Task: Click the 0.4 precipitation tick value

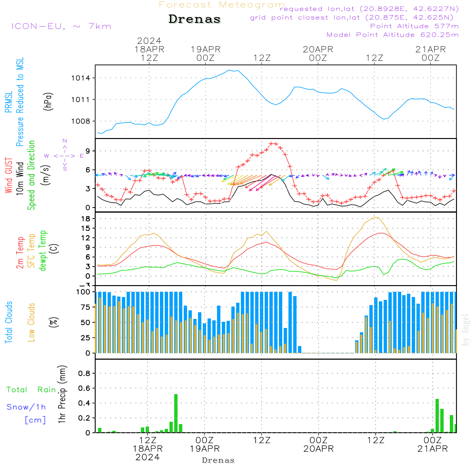Action: [84, 403]
